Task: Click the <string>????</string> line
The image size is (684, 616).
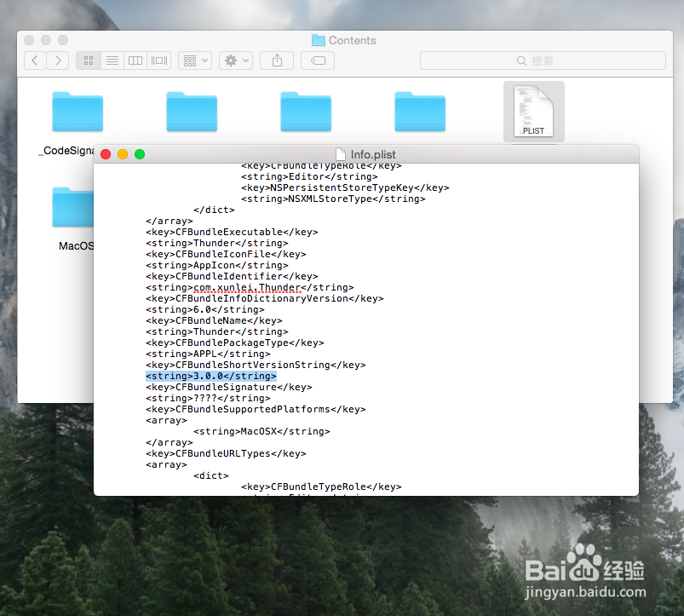Action: (208, 398)
